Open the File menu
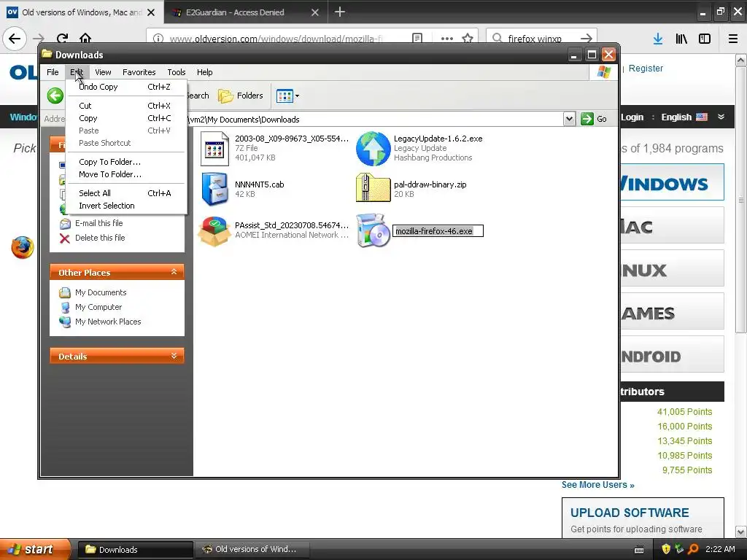This screenshot has height=560, width=747. [x=53, y=72]
